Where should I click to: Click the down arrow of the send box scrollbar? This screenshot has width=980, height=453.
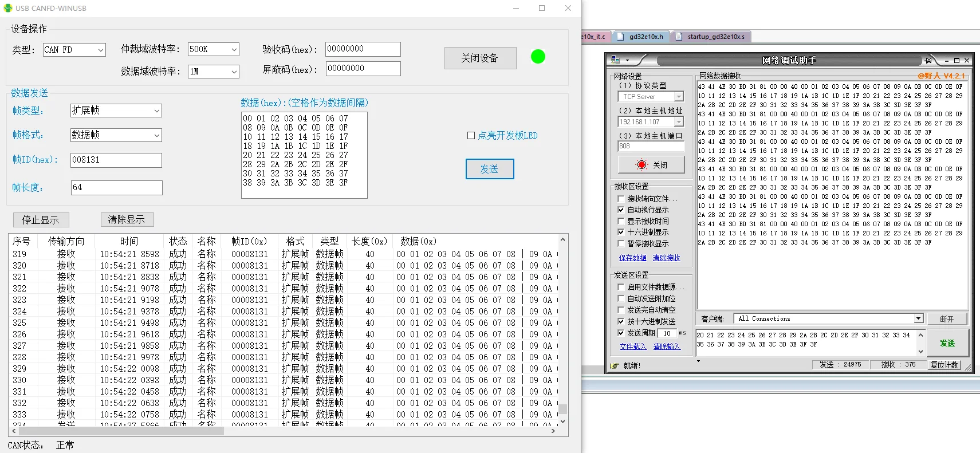pyautogui.click(x=920, y=351)
